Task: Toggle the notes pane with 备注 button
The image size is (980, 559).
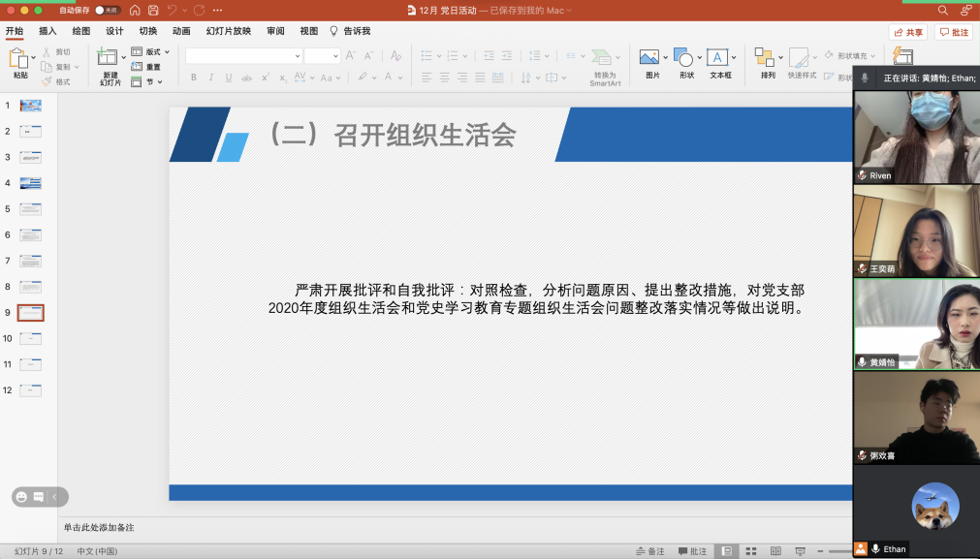Action: pyautogui.click(x=650, y=551)
